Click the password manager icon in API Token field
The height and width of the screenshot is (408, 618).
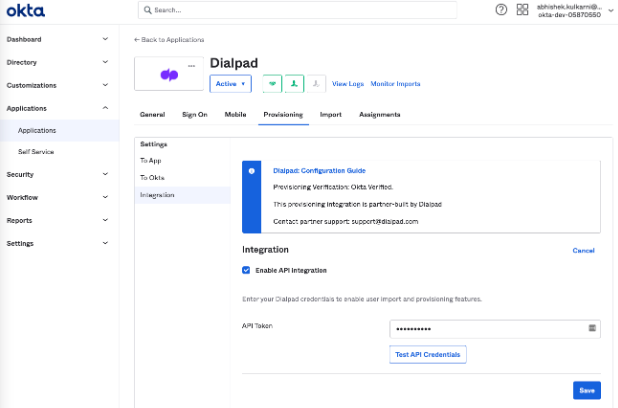click(x=592, y=328)
